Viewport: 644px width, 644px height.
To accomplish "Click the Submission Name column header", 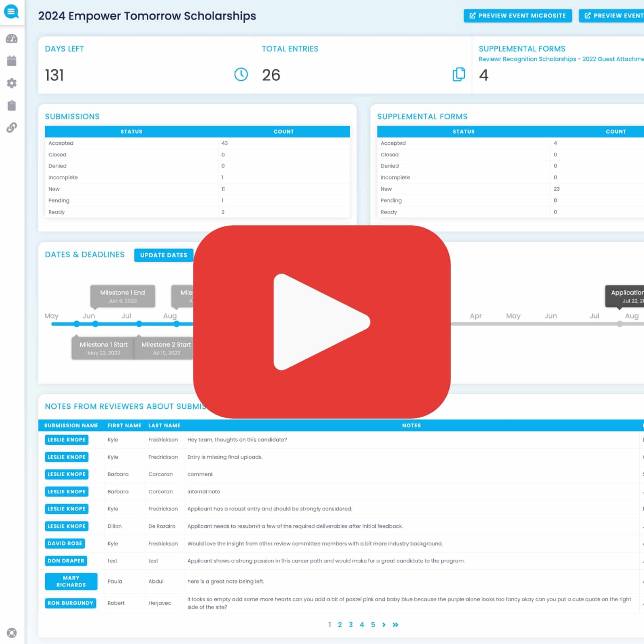I will point(71,425).
